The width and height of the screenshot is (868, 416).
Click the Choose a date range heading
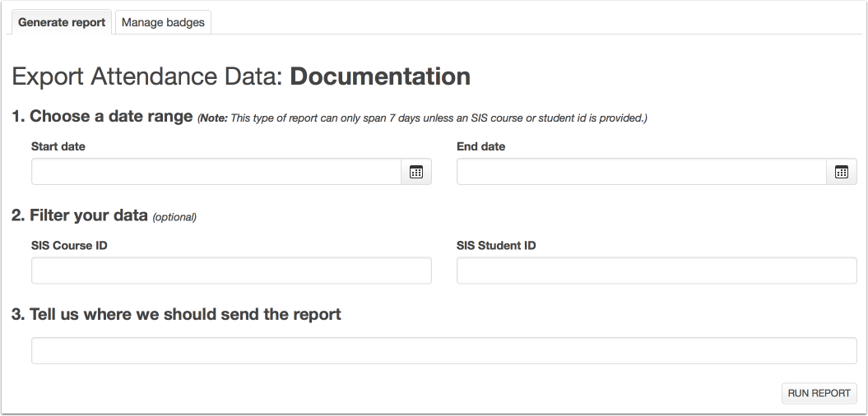pyautogui.click(x=102, y=116)
